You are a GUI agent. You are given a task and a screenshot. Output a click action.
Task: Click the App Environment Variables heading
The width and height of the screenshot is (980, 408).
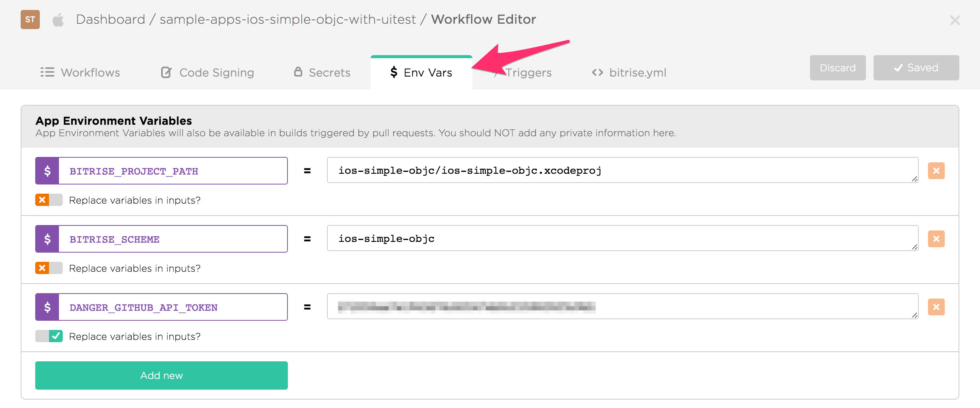click(x=114, y=121)
